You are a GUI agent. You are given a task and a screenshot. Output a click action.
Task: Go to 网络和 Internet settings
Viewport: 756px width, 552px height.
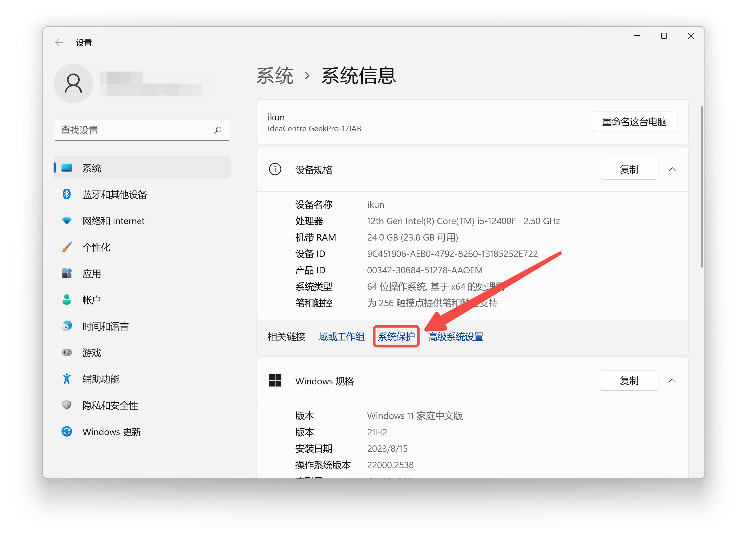click(x=142, y=221)
